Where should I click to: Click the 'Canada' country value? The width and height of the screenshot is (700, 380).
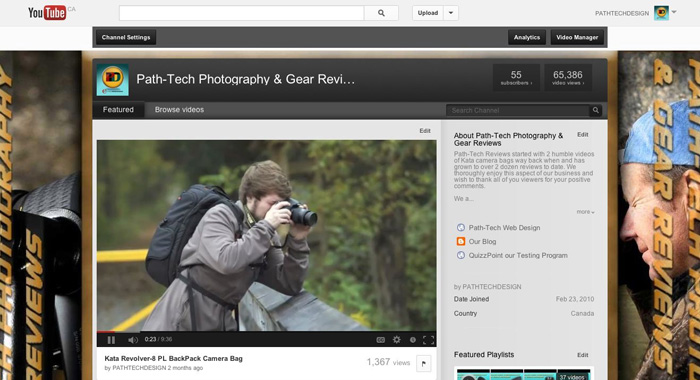582,313
